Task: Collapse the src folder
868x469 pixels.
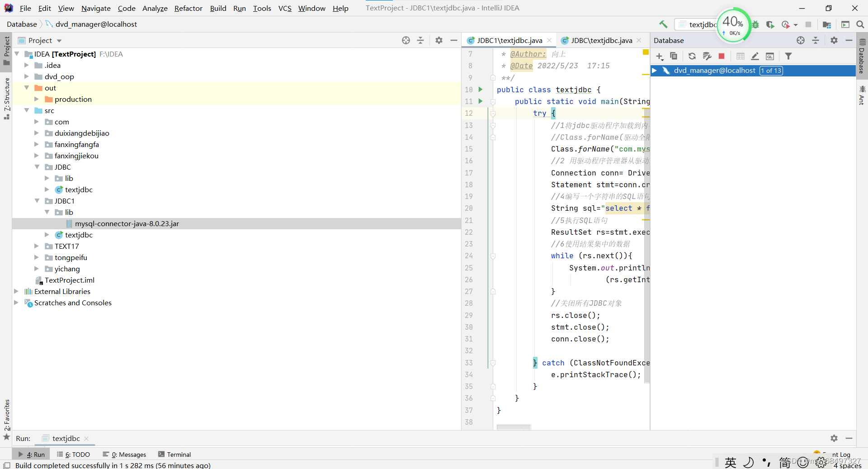Action: point(27,110)
